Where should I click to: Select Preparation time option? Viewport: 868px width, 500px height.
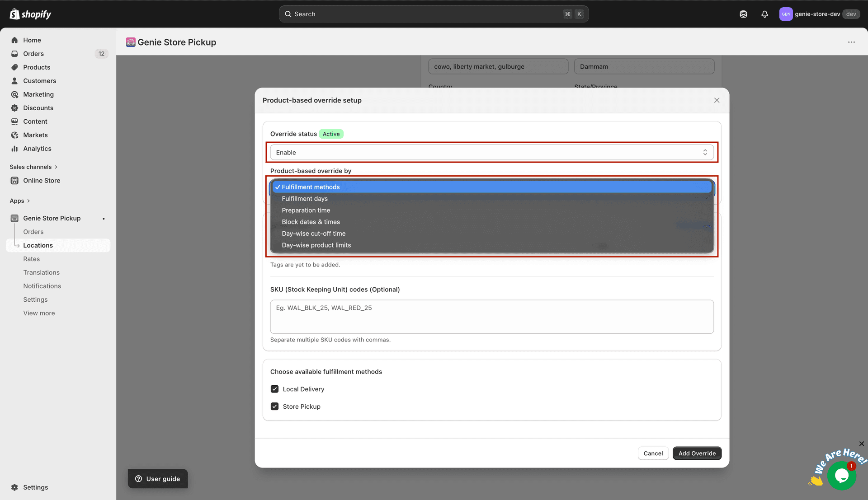coord(492,210)
